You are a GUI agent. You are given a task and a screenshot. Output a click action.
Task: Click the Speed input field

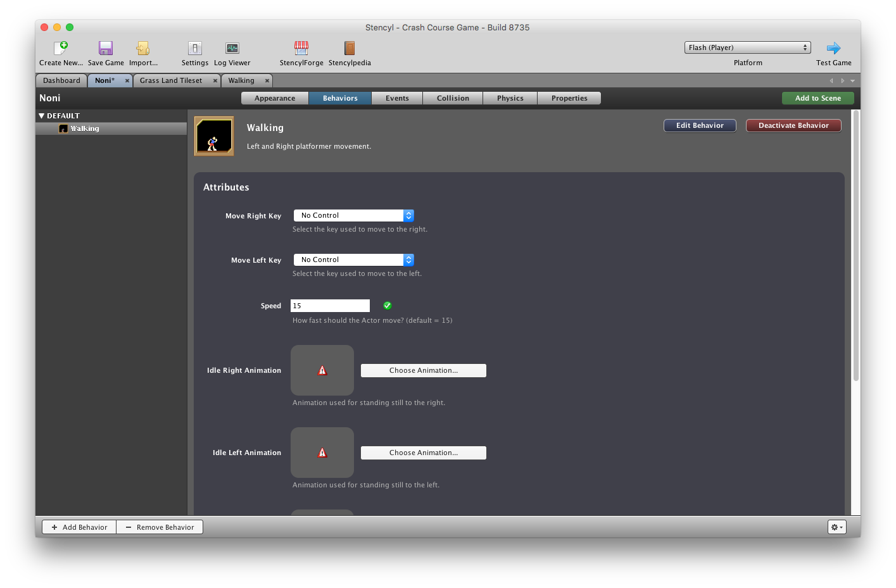[x=330, y=306]
